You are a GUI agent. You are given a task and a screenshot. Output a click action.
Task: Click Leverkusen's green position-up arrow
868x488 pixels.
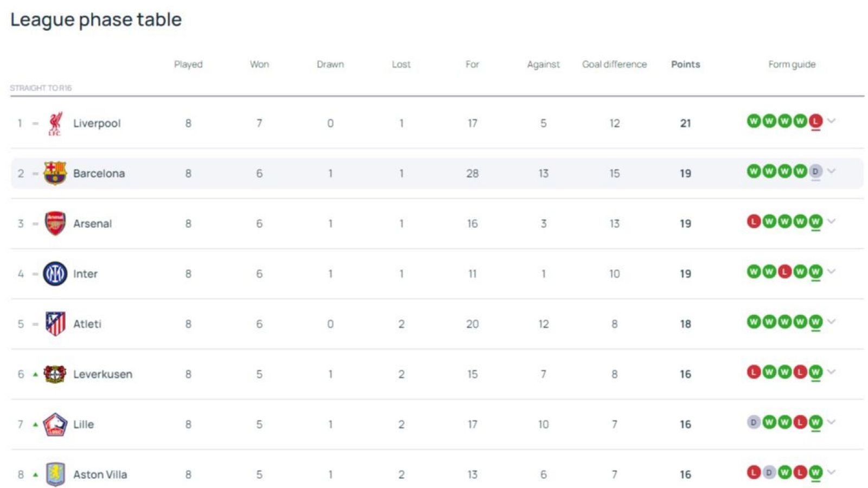pyautogui.click(x=34, y=374)
